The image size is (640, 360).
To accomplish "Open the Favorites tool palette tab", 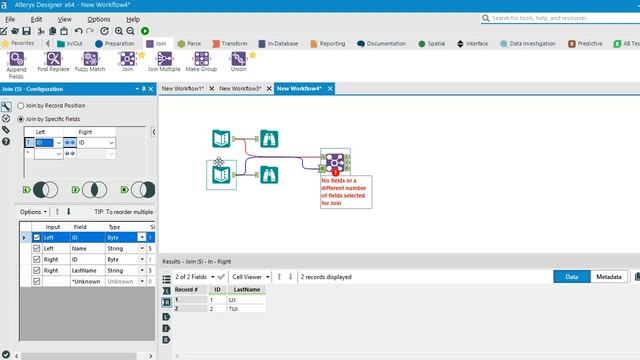I will click(x=18, y=43).
